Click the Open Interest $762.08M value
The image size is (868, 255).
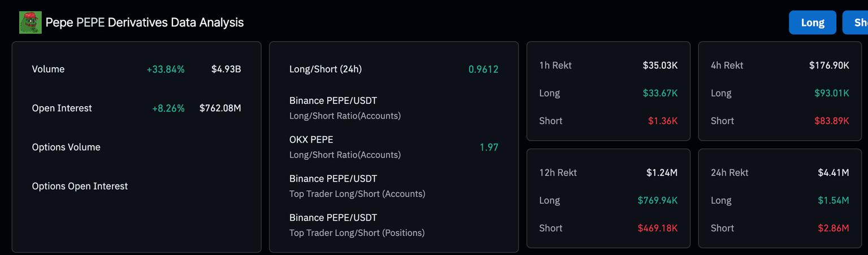pos(220,108)
